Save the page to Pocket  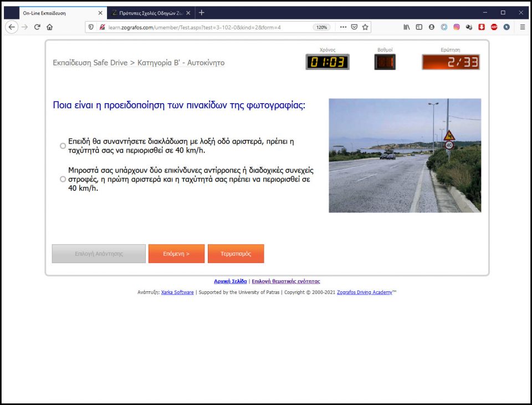click(x=354, y=27)
